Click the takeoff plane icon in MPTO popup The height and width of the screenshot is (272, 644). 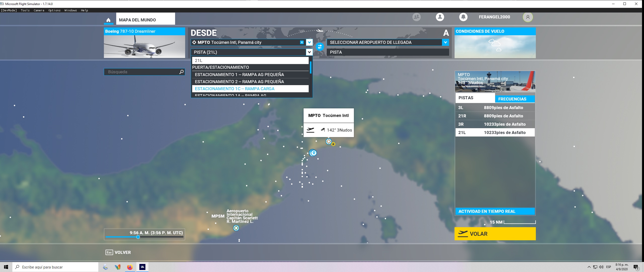pyautogui.click(x=310, y=130)
